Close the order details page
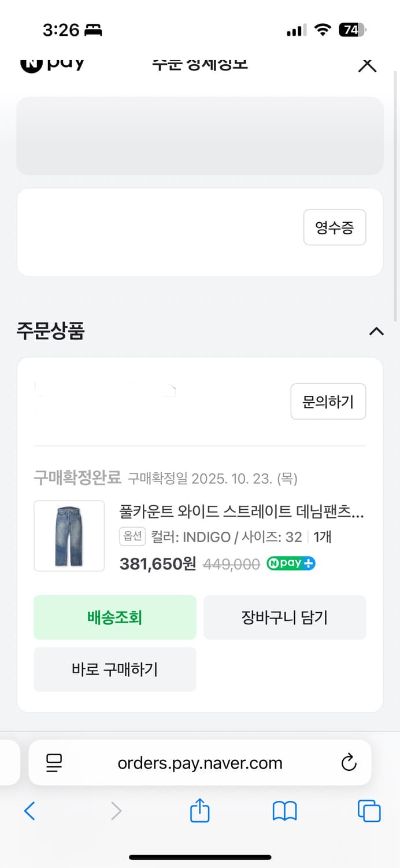Viewport: 400px width, 868px height. pyautogui.click(x=367, y=64)
